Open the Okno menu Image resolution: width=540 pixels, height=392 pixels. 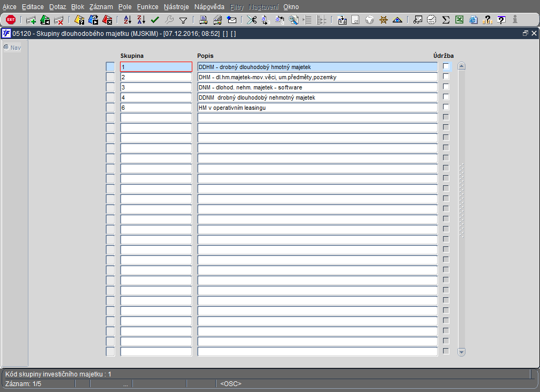click(x=291, y=7)
